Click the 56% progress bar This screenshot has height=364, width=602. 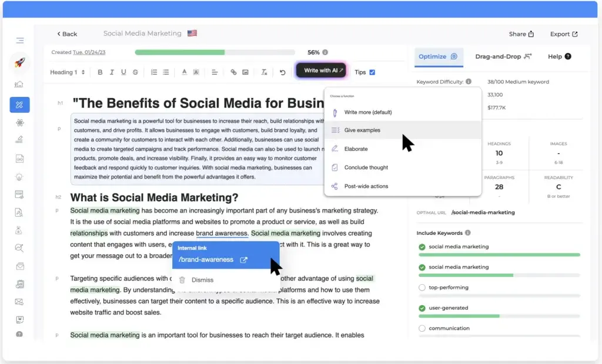(x=215, y=52)
